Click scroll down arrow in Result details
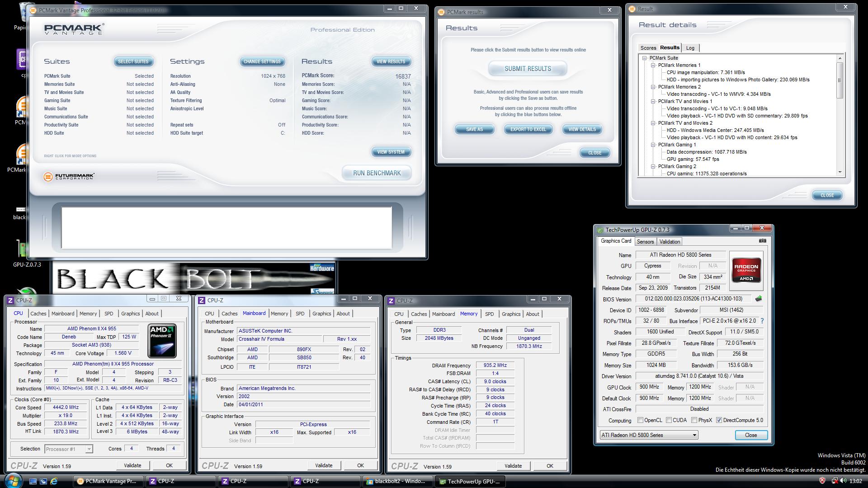Image resolution: width=868 pixels, height=488 pixels. tap(840, 172)
